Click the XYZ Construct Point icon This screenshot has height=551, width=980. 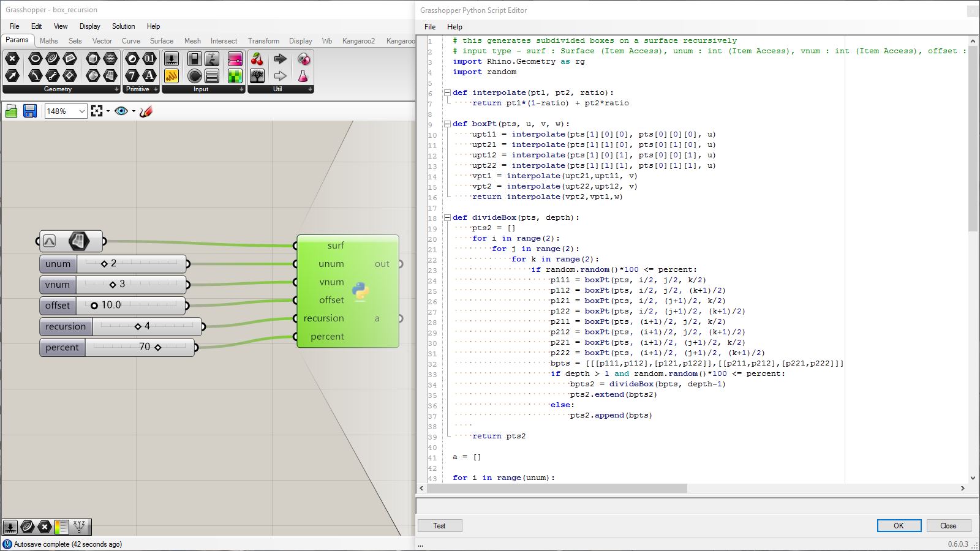click(x=80, y=527)
